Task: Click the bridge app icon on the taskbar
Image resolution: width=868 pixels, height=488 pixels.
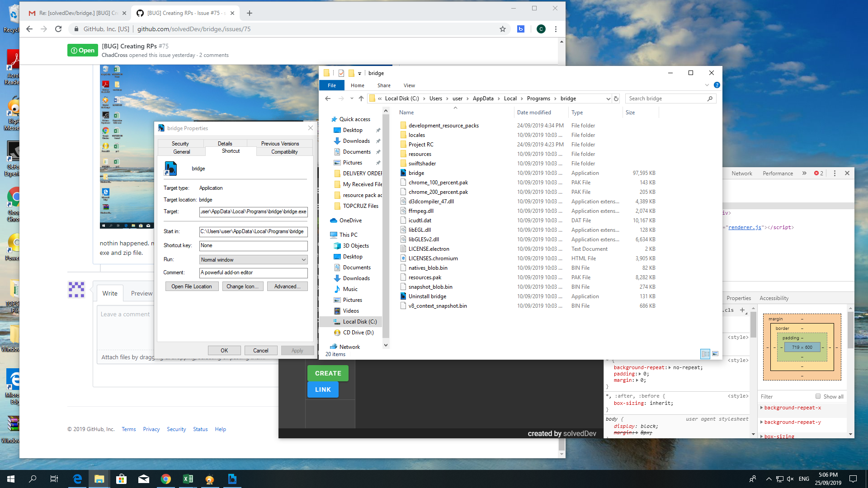Action: point(232,479)
